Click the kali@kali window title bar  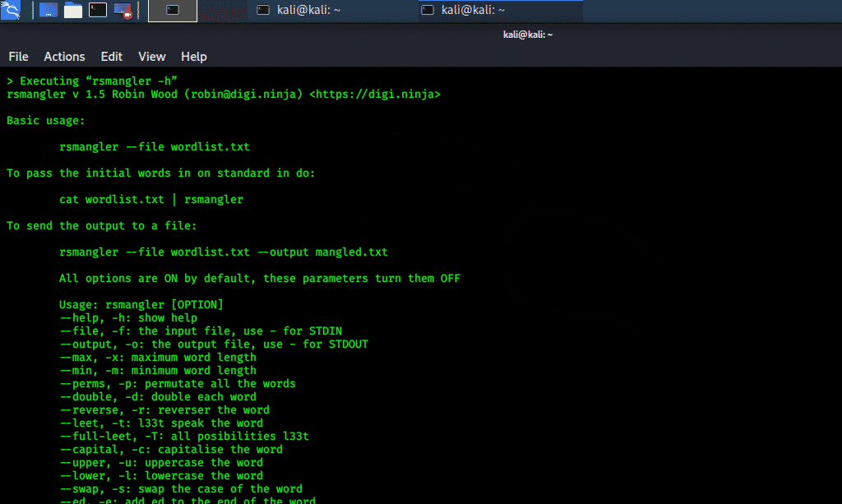pyautogui.click(x=527, y=35)
